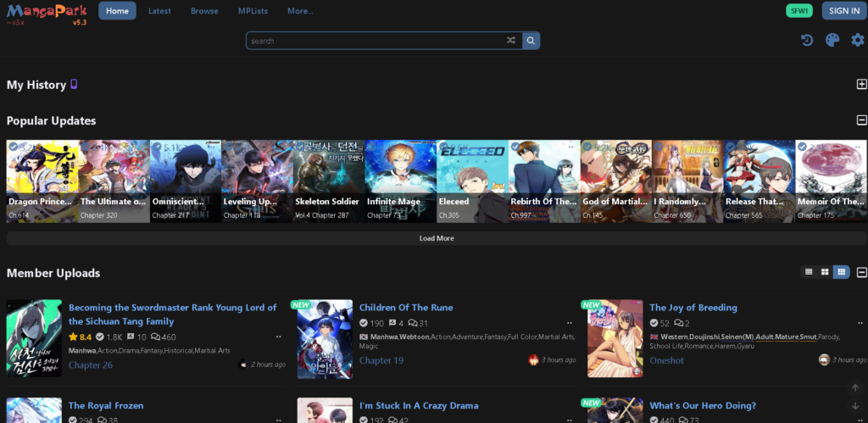Open What's Our Hero Doing? title link
Screen dimensions: 868x423
(703, 405)
